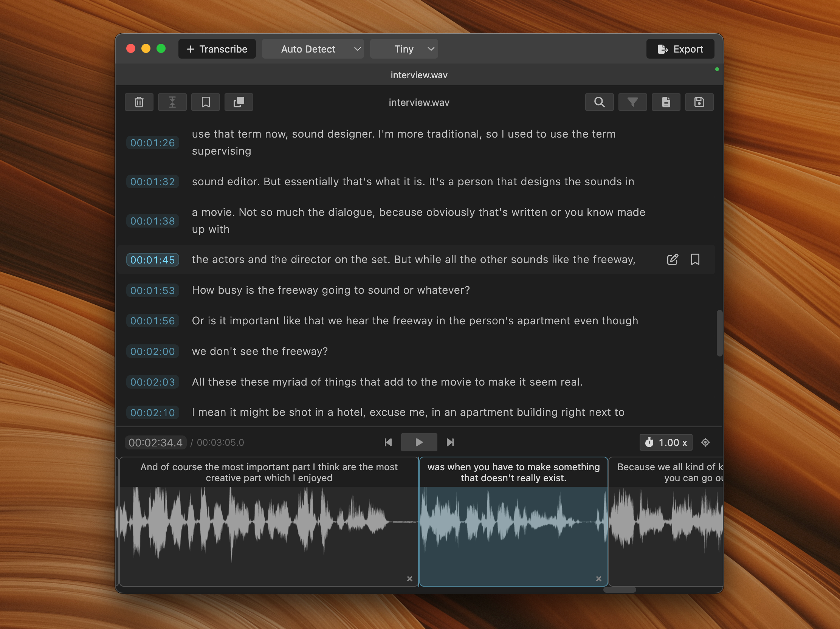Jump to timestamp 00:01:32

152,182
